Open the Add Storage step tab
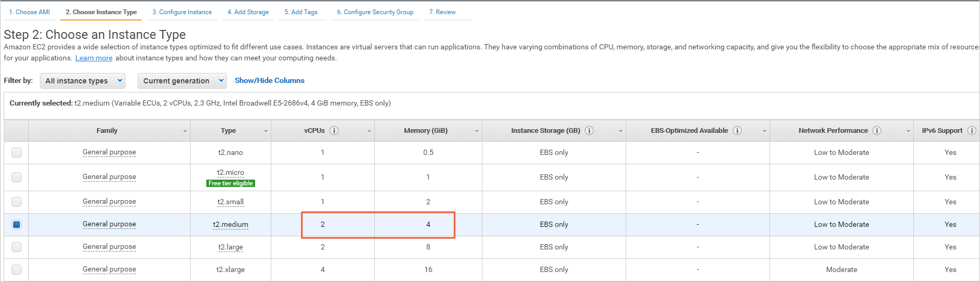 click(248, 12)
